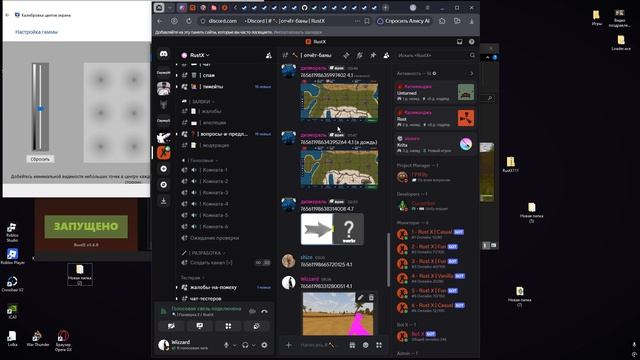The width and height of the screenshot is (640, 360).
Task: Open the Discord inbox icon
Action: tap(460, 42)
